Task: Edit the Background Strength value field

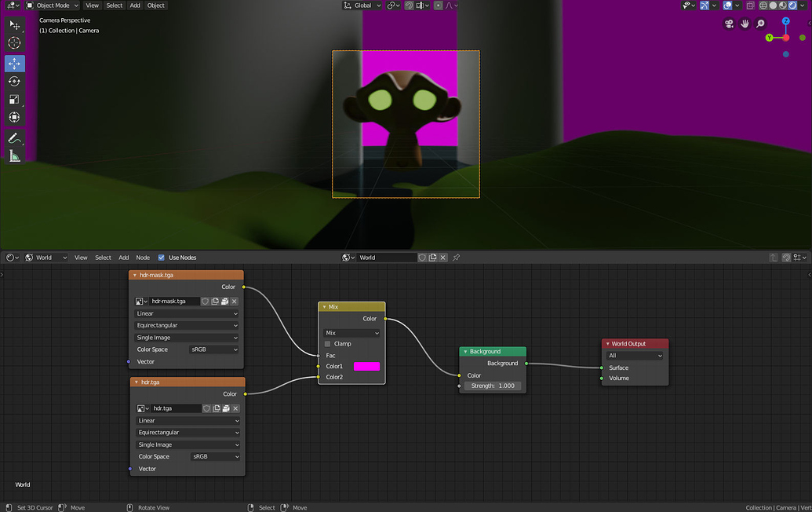Action: [492, 386]
